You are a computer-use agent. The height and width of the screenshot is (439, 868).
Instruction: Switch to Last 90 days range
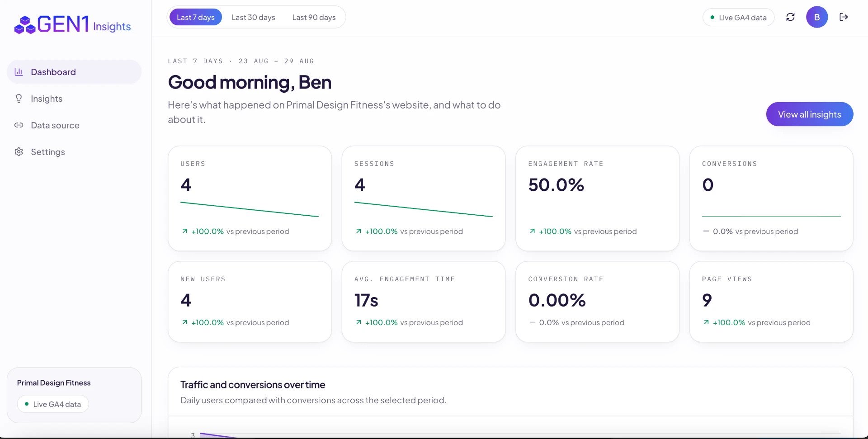[x=314, y=17]
